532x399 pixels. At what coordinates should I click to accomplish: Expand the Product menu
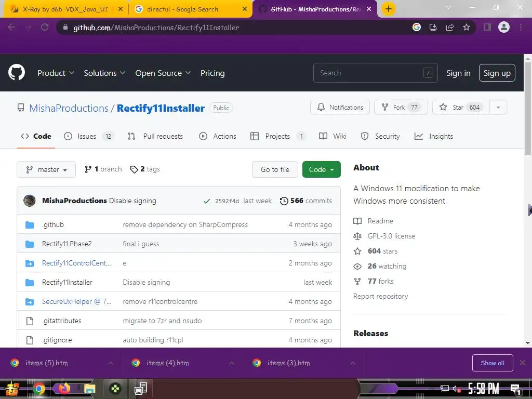click(x=56, y=73)
